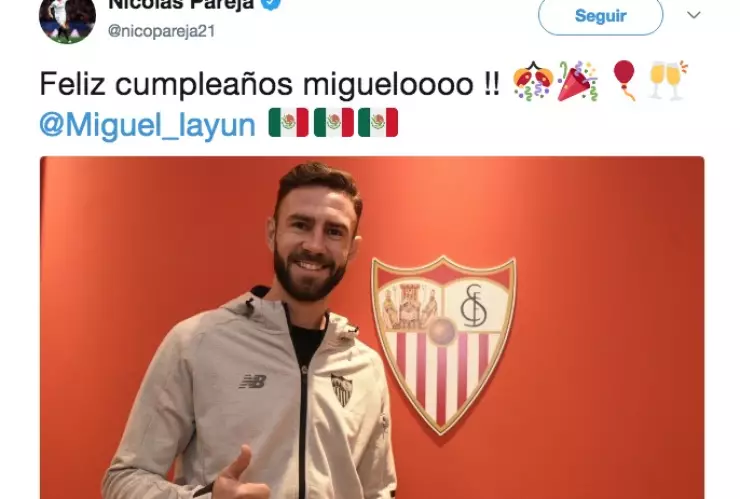Click the red balloon emoji
Image resolution: width=740 pixels, height=499 pixels.
click(625, 80)
